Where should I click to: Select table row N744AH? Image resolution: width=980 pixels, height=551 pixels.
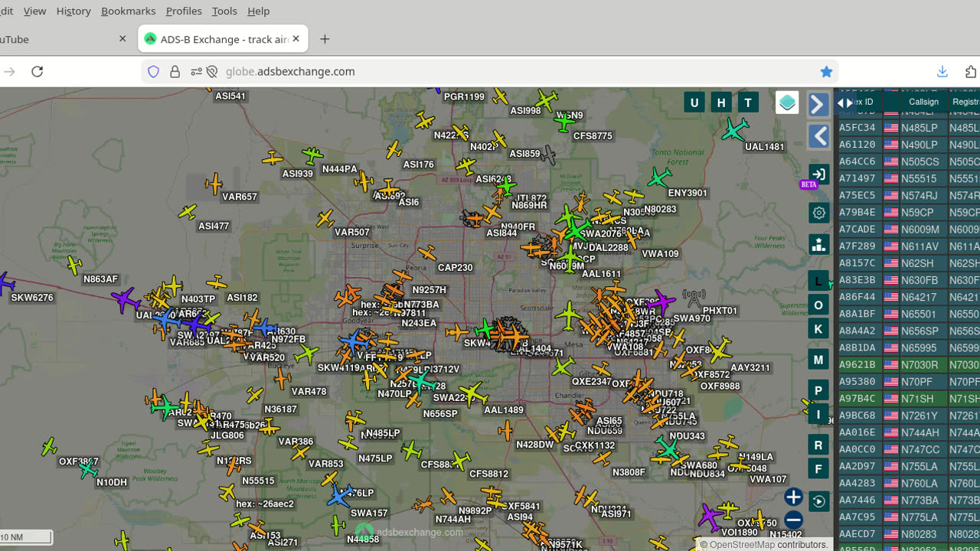(908, 432)
